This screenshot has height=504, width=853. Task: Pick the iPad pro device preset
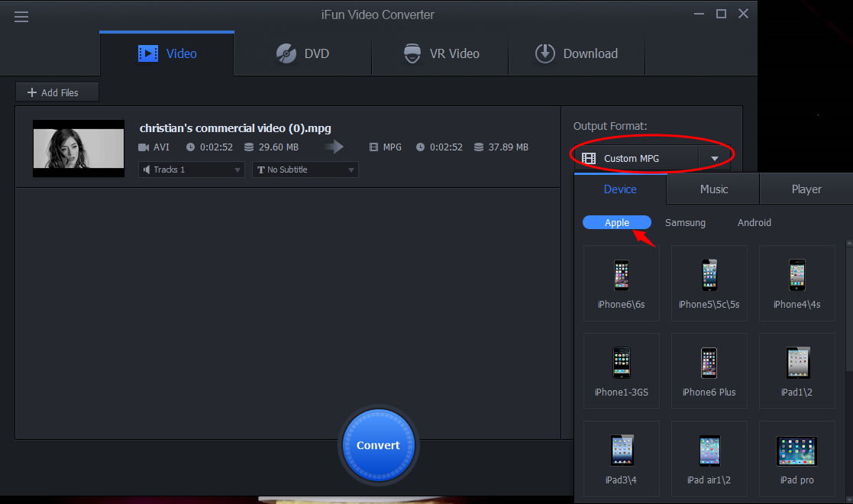(x=797, y=458)
